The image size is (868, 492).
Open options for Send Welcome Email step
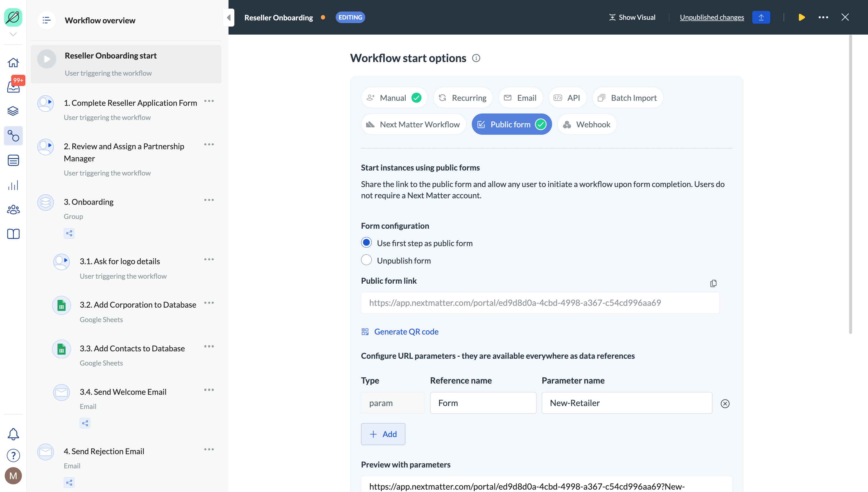coord(209,390)
